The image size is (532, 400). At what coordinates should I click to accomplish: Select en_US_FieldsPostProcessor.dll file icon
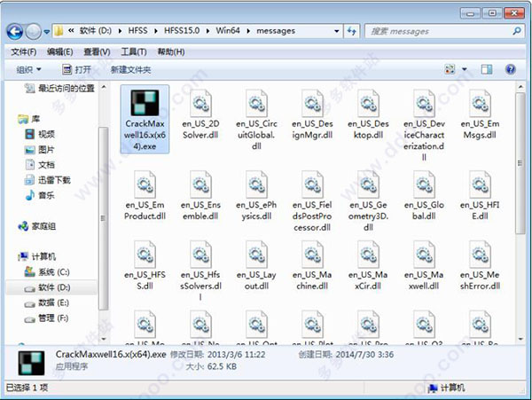[x=312, y=184]
